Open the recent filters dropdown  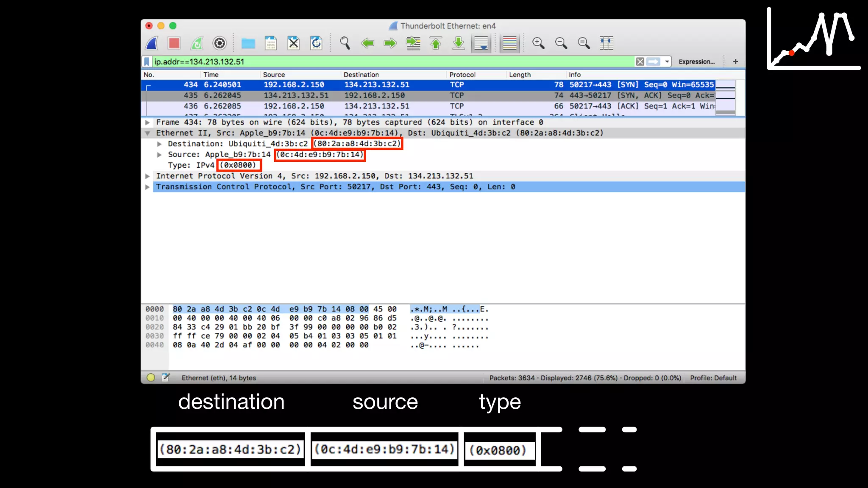[667, 62]
